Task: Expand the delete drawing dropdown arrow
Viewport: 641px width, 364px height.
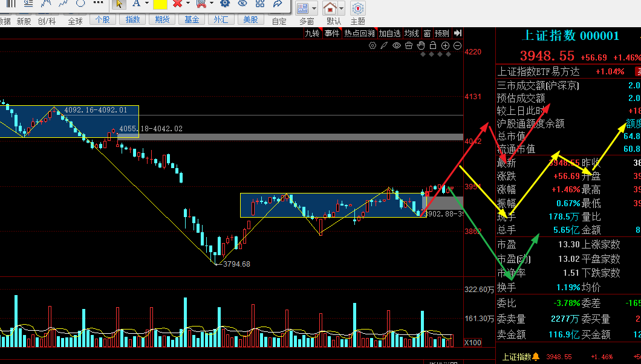Action: [188, 4]
